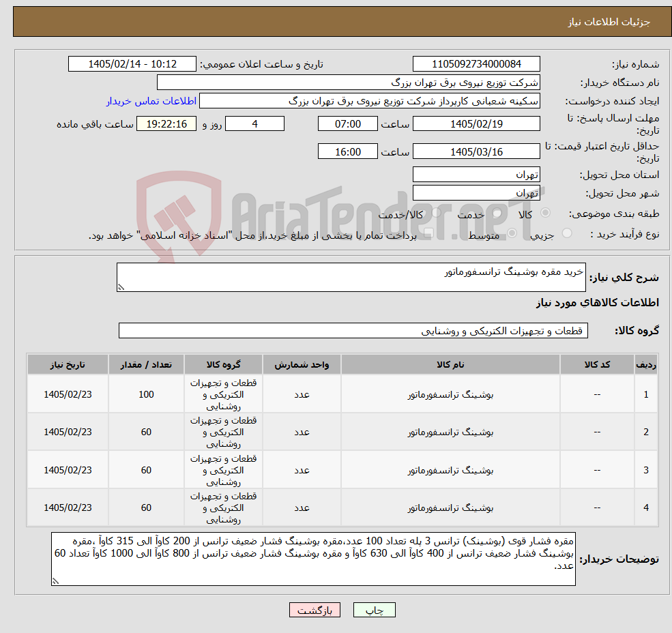Image resolution: width=672 pixels, height=633 pixels.
Task: Click the buyer organization name field
Action: (349, 83)
